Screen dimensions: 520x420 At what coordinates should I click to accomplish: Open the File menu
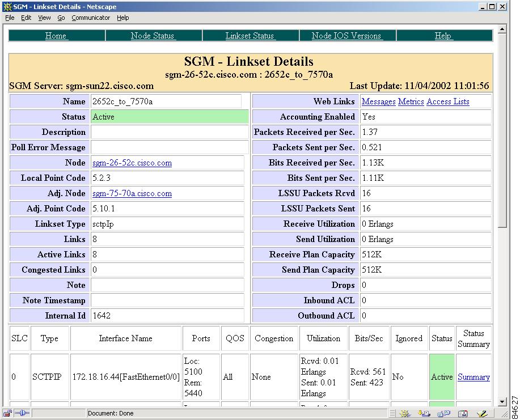point(10,18)
